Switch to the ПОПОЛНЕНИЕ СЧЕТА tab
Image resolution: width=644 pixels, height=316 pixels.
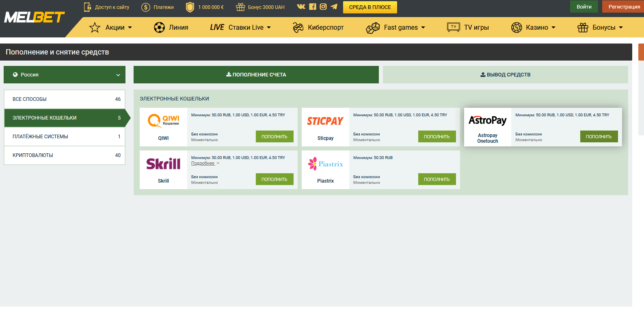tap(256, 75)
